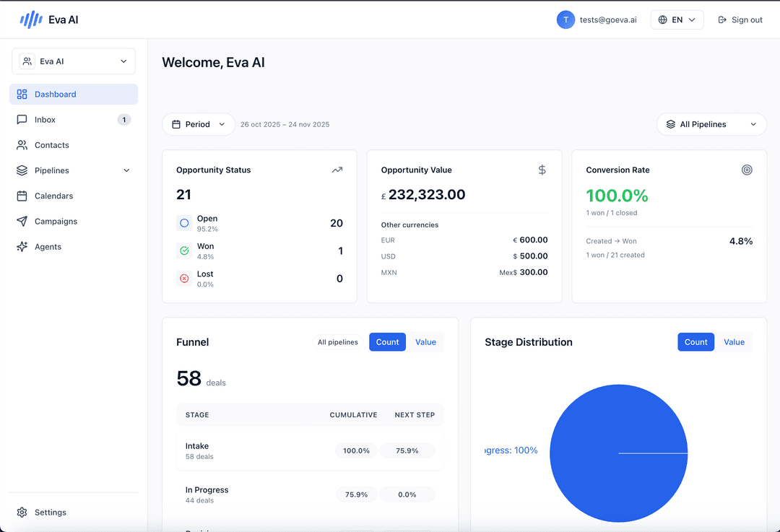Image resolution: width=780 pixels, height=532 pixels.
Task: Open the Eva AI workspace switcher
Action: pyautogui.click(x=73, y=61)
